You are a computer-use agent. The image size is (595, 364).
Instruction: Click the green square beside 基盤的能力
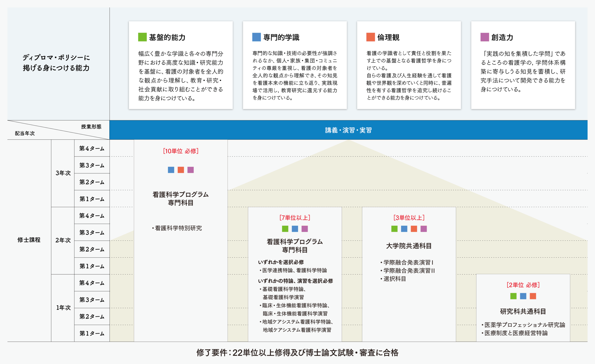pyautogui.click(x=142, y=37)
